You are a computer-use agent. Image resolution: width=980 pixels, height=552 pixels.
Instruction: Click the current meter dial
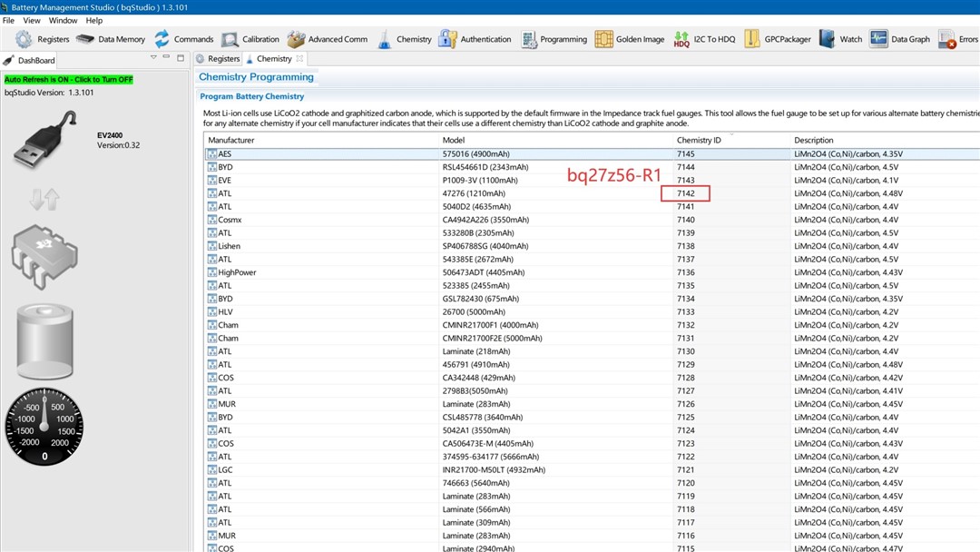[x=44, y=427]
